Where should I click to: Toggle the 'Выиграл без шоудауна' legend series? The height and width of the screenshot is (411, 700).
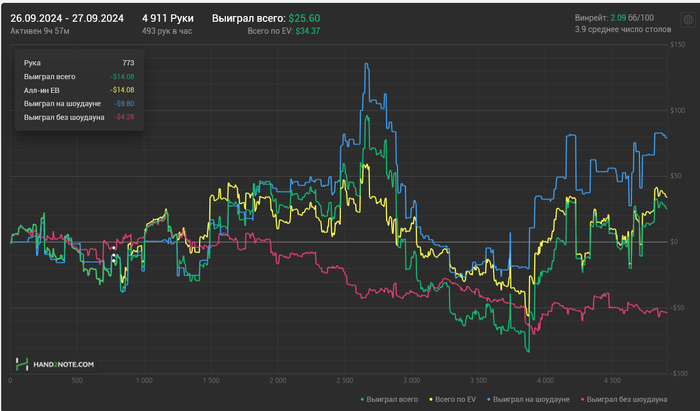pyautogui.click(x=624, y=399)
